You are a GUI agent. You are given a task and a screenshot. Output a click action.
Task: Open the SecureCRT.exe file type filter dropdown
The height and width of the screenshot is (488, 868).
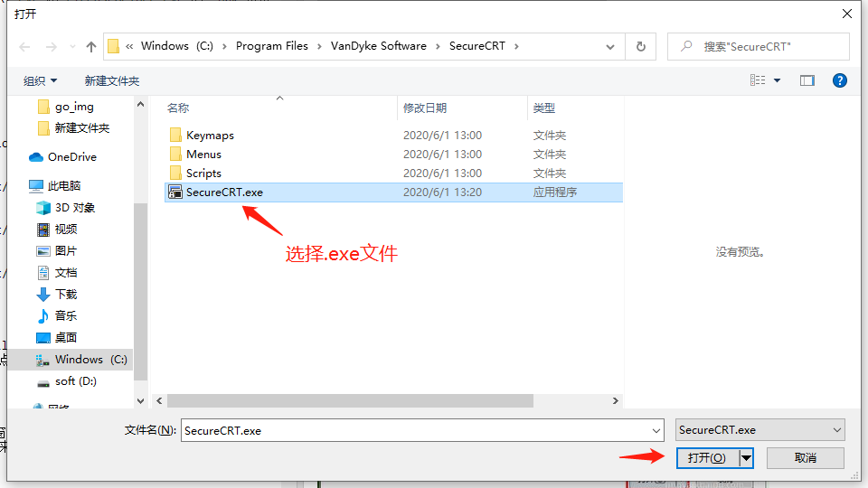760,430
